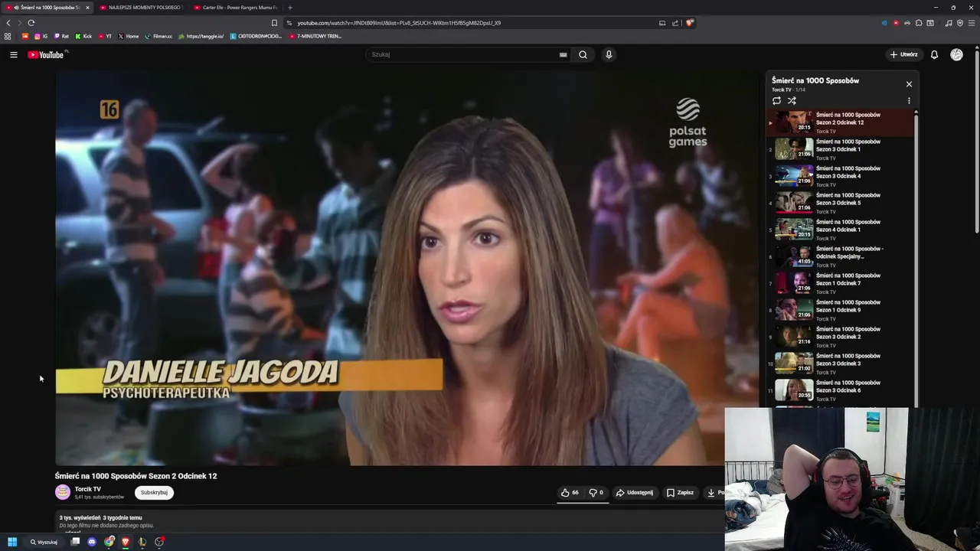Open the Kick bookmark
The width and height of the screenshot is (980, 551).
click(84, 36)
